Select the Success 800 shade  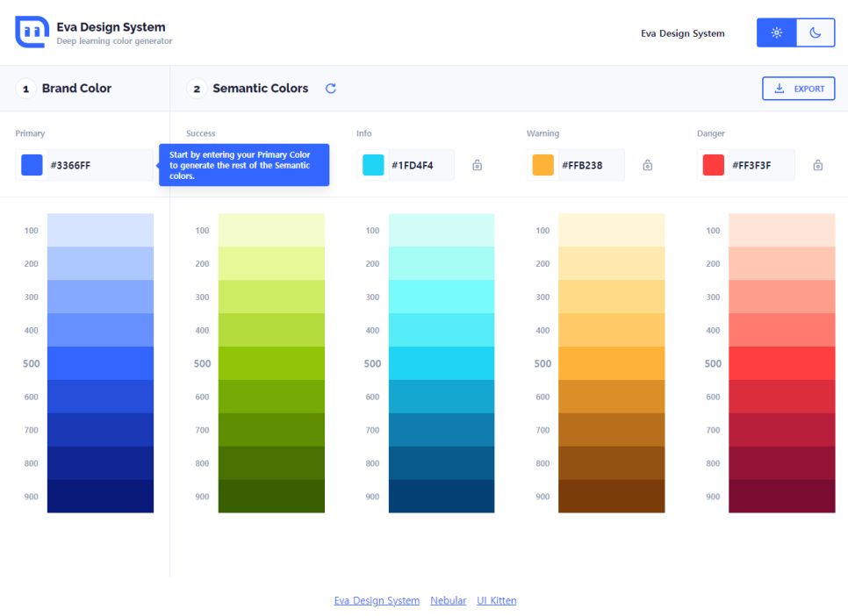271,463
